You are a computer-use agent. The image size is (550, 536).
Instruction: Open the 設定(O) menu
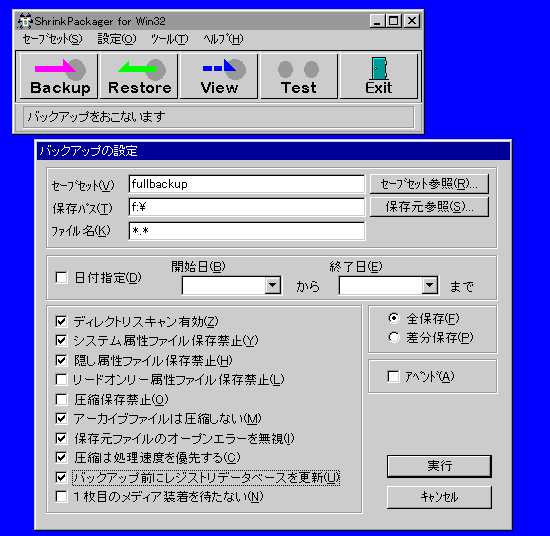[117, 39]
